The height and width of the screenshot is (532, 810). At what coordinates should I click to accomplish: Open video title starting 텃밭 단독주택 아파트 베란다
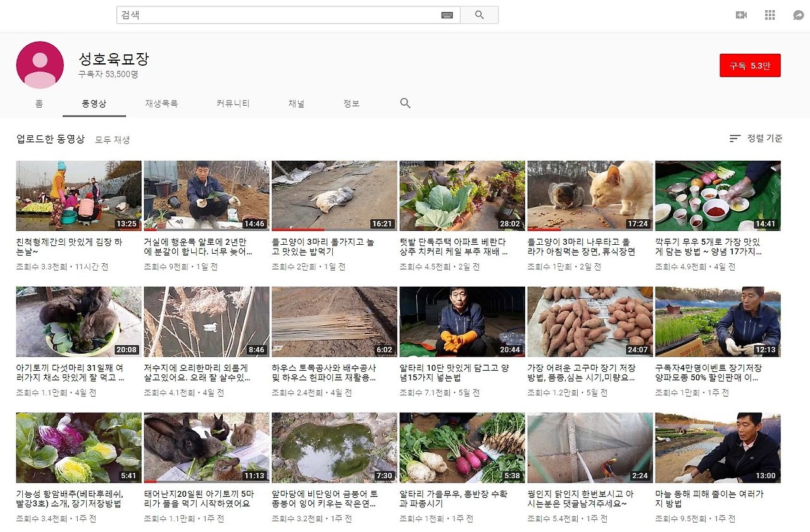pyautogui.click(x=453, y=247)
